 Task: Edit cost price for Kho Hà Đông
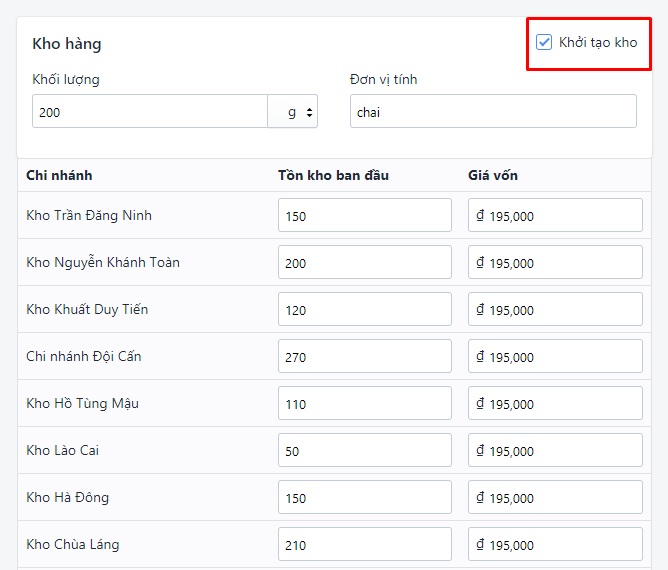click(x=555, y=497)
